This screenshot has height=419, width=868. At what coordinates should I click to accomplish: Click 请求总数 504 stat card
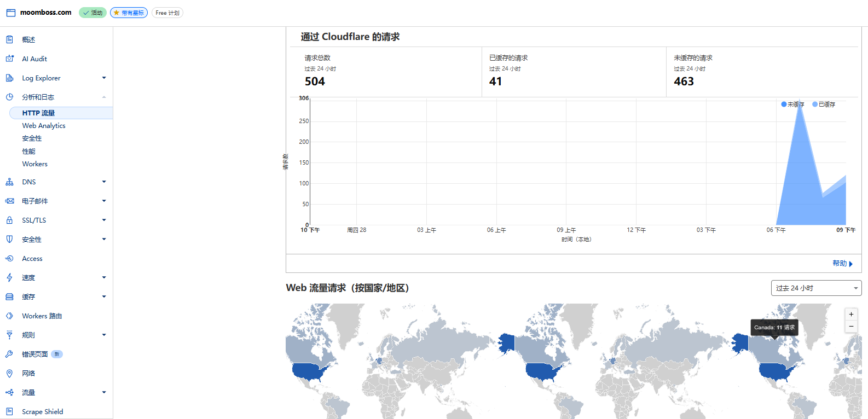(x=386, y=72)
